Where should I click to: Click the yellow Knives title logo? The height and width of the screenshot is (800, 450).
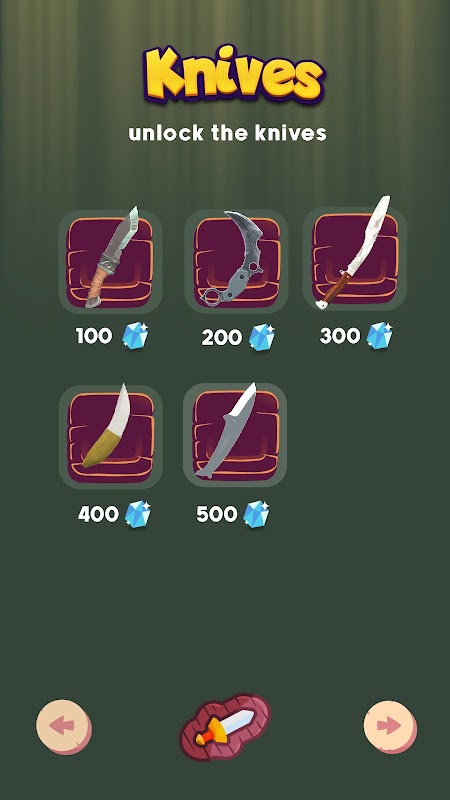pyautogui.click(x=234, y=74)
